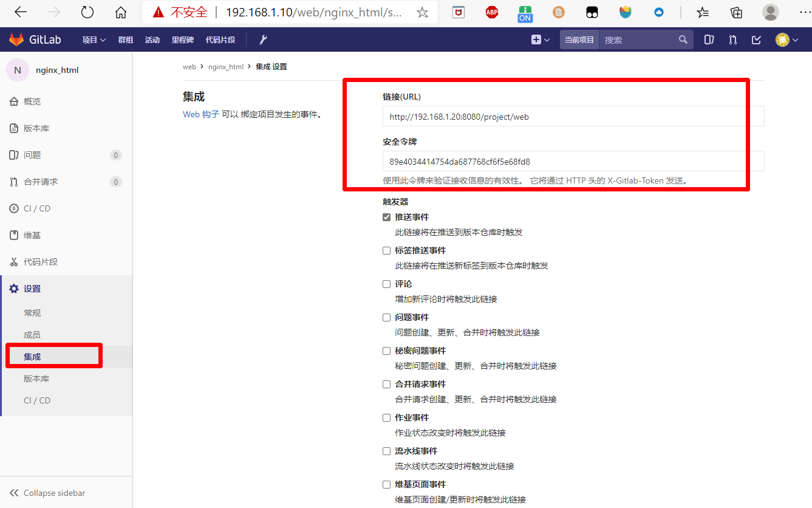Open the avatar account dropdown
Screen dimensions: 812x508
coord(782,39)
